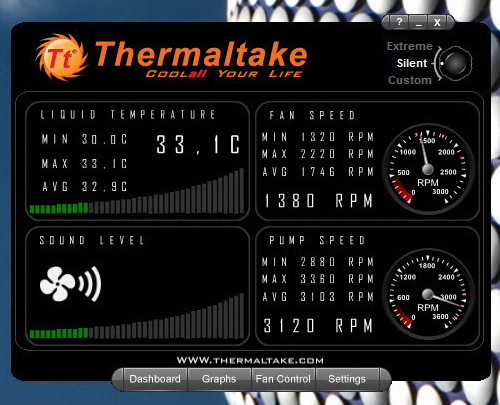Click the pump MIN 2880 RPM value
Screen dimensions: 500x405
pos(318,262)
